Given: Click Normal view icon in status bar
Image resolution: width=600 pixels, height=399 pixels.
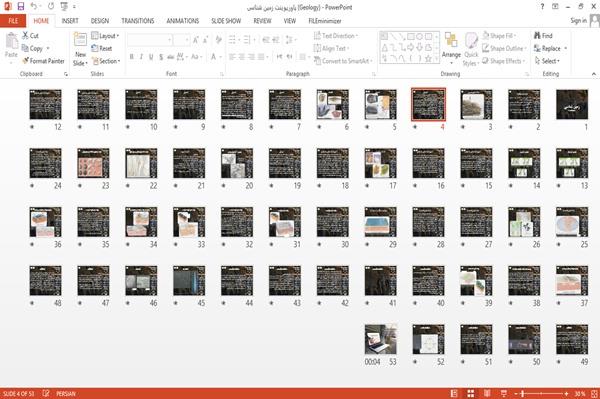Looking at the screenshot, I should tap(454, 393).
